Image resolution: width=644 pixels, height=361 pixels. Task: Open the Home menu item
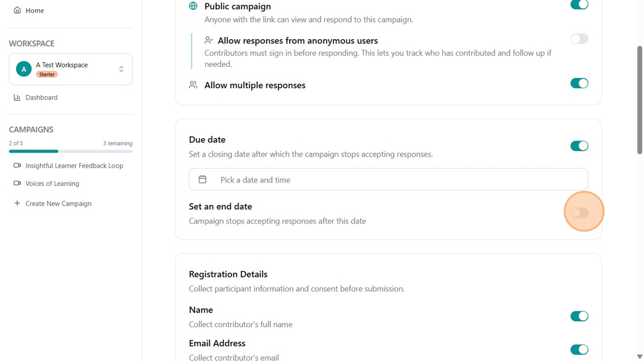(x=34, y=10)
